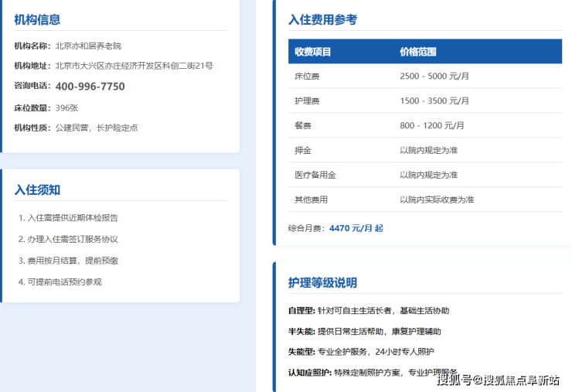Select rule 入住需提供近期体检报告
The image size is (572, 392).
(73, 218)
